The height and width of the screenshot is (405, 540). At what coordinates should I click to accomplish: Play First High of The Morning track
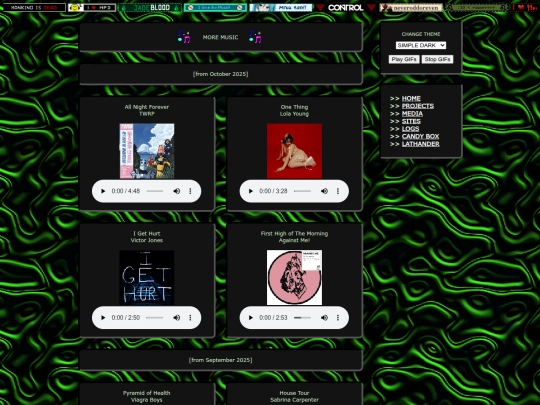[251, 318]
